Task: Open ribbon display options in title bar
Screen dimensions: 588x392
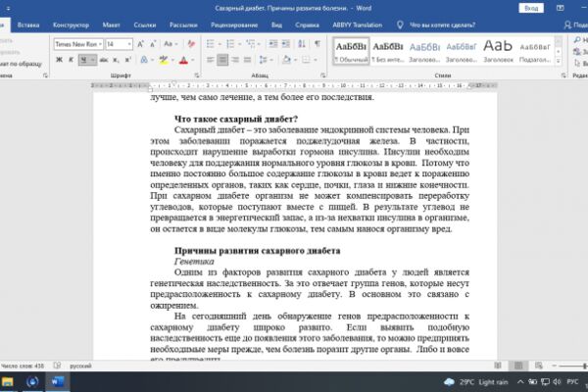Action: 560,8
